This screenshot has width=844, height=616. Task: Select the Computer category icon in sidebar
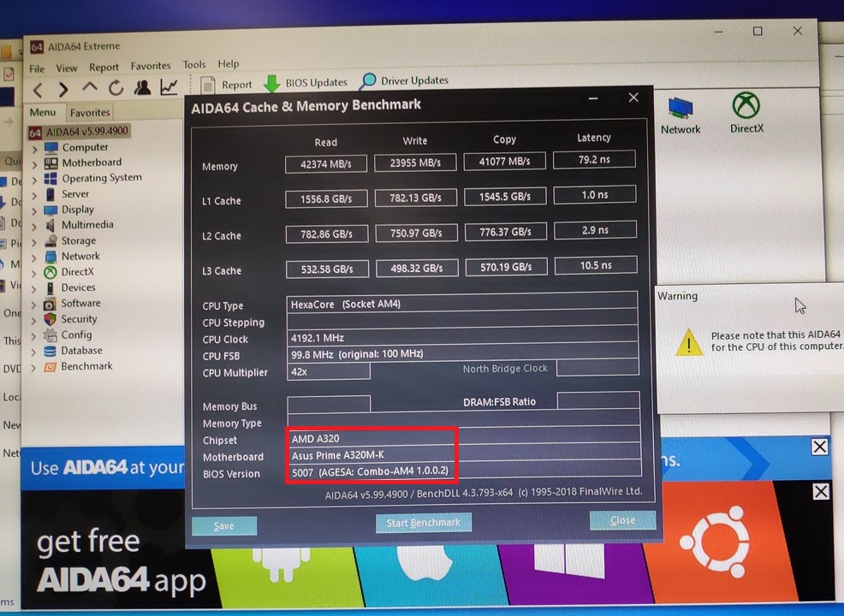coord(52,147)
